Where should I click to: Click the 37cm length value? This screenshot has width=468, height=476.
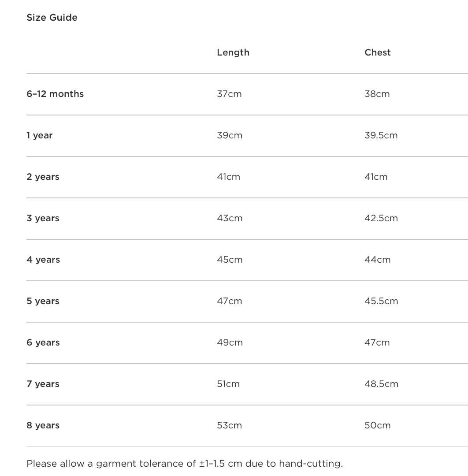pyautogui.click(x=229, y=94)
